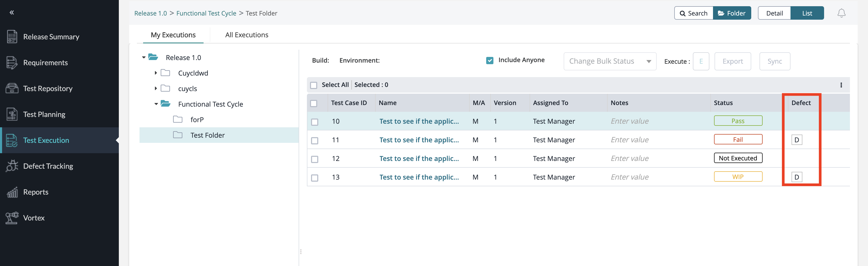Click the Sync button

click(x=774, y=61)
